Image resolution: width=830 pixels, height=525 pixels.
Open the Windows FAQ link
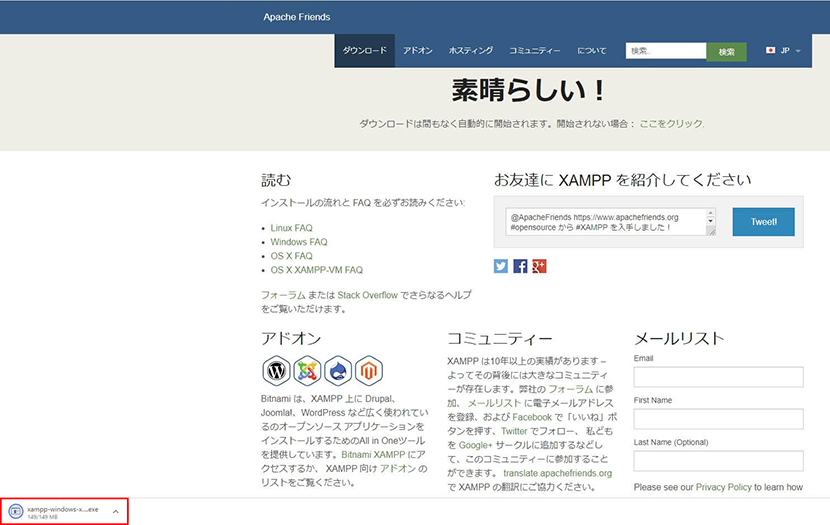click(299, 242)
